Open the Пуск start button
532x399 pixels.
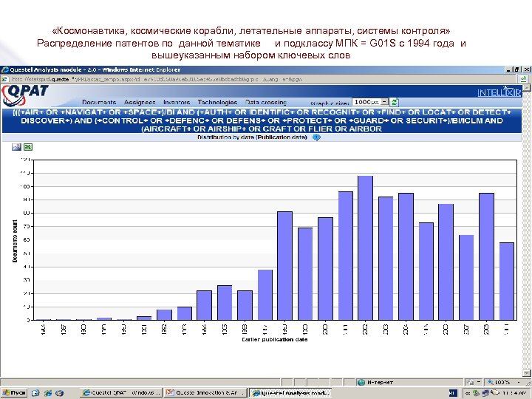(14, 393)
